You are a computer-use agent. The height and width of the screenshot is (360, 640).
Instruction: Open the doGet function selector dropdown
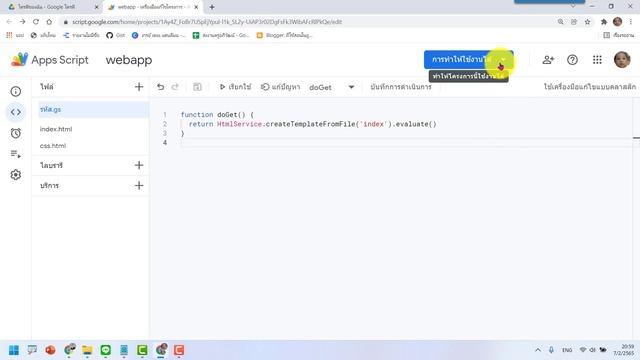tap(331, 87)
